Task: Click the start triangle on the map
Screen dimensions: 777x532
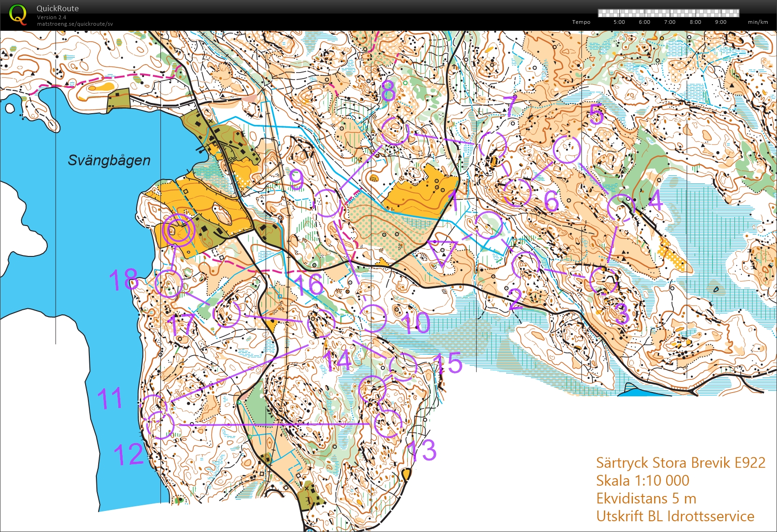Action: (442, 252)
